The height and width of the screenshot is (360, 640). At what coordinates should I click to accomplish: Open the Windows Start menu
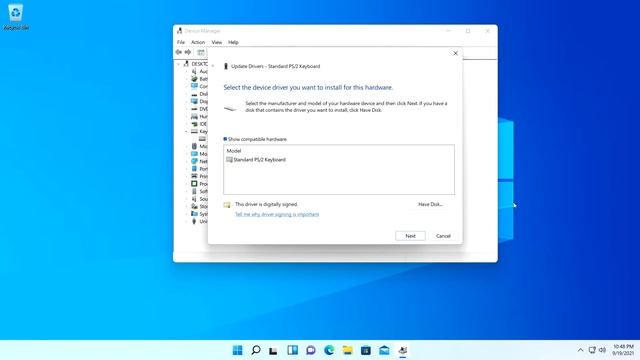237,350
